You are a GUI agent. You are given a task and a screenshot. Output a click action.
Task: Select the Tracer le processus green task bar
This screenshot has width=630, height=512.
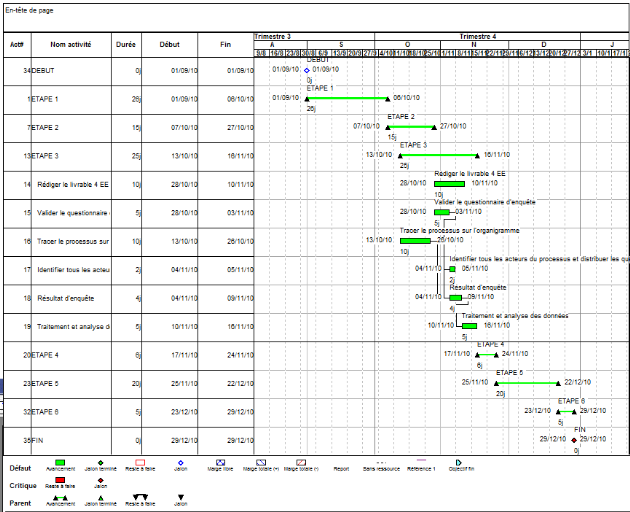pyautogui.click(x=415, y=241)
